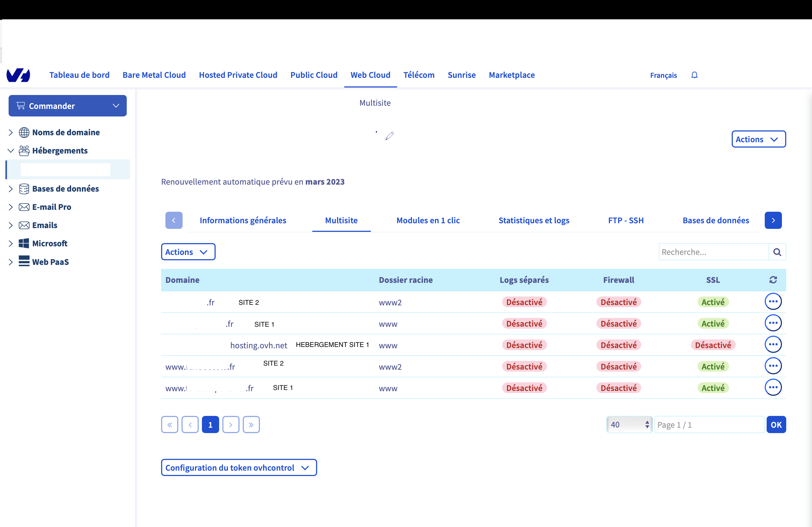Change the items per page selector
This screenshot has height=527, width=812.
(629, 425)
